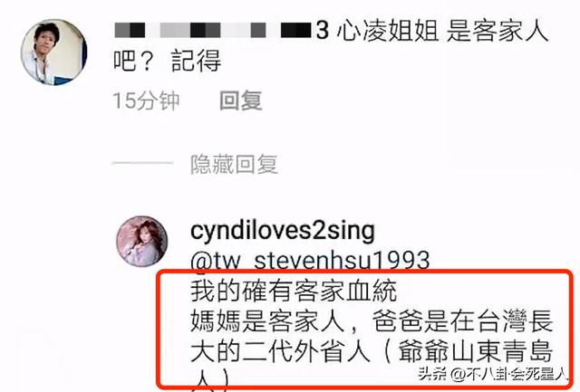Click the words 是客家人 in top comment
This screenshot has height=392, width=580.
tap(498, 30)
